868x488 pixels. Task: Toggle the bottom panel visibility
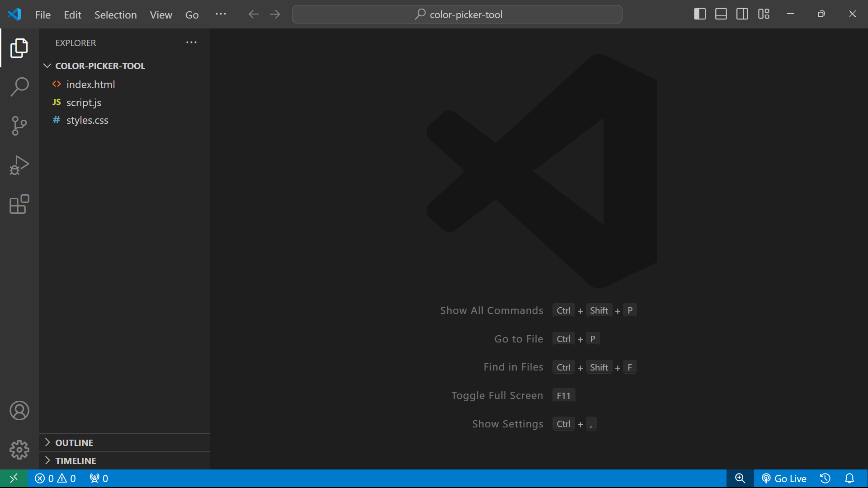coord(721,14)
